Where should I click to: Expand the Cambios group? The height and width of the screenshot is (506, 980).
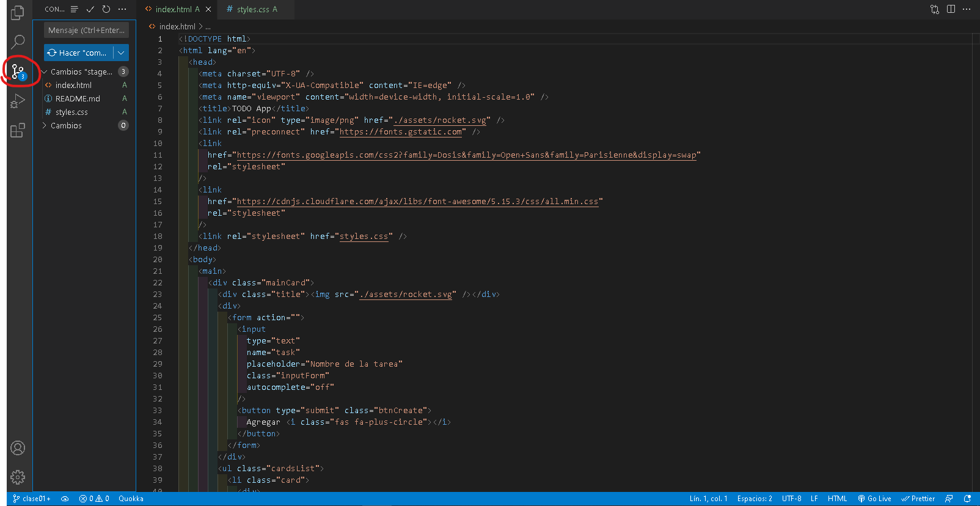45,125
